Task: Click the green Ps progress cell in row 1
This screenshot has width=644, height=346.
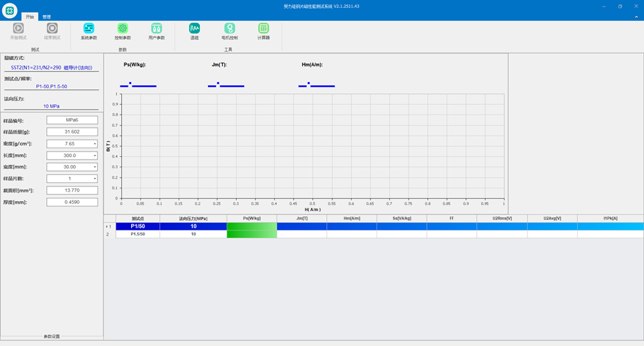Action: (251, 226)
